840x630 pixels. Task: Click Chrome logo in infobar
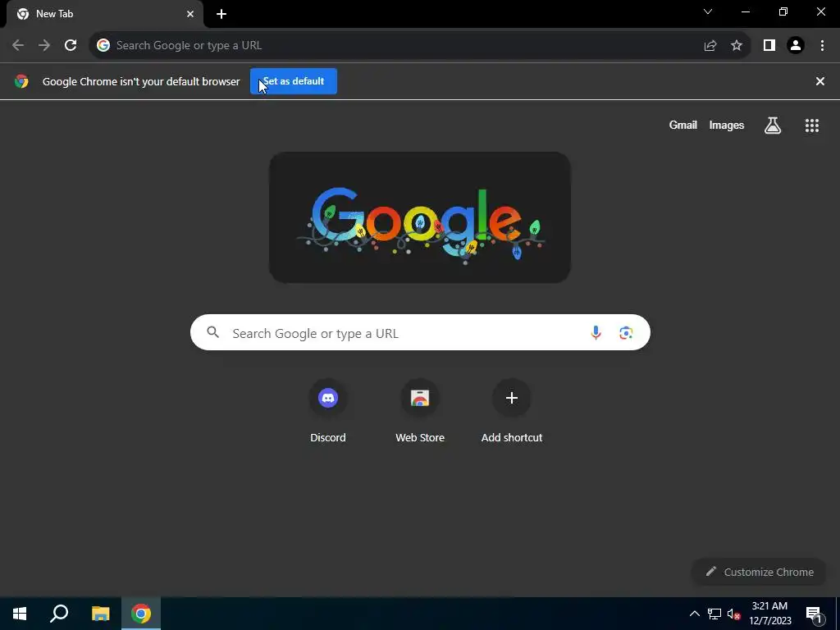point(21,81)
